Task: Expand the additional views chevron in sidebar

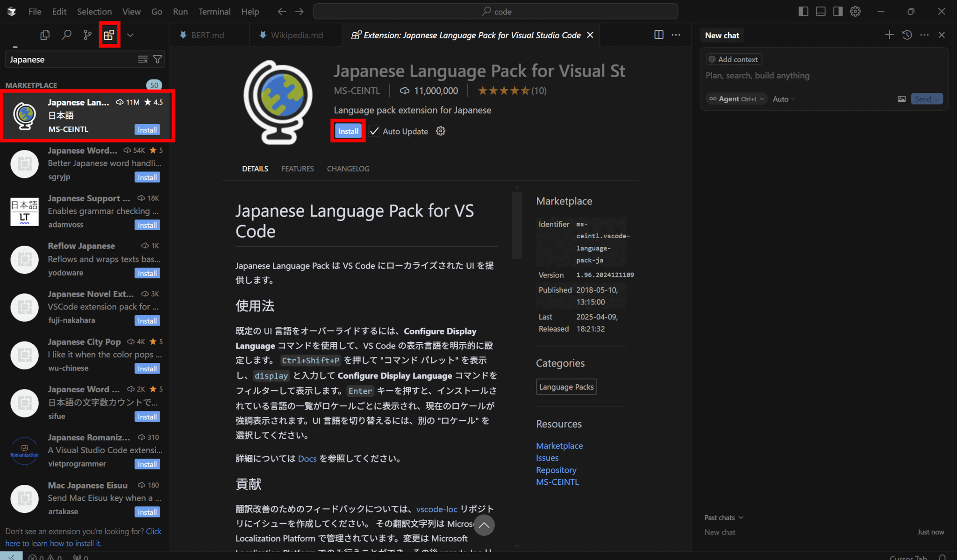Action: click(x=130, y=35)
